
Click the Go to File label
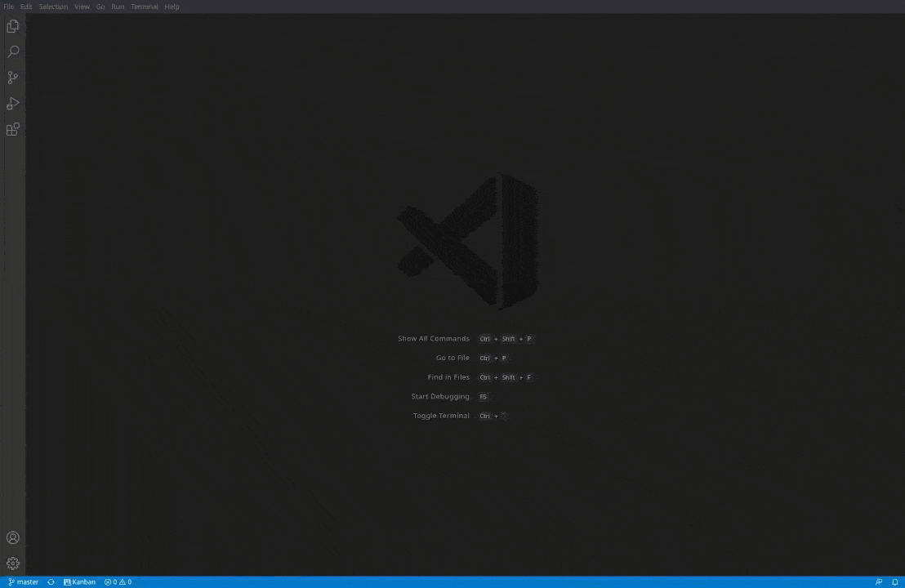click(452, 358)
